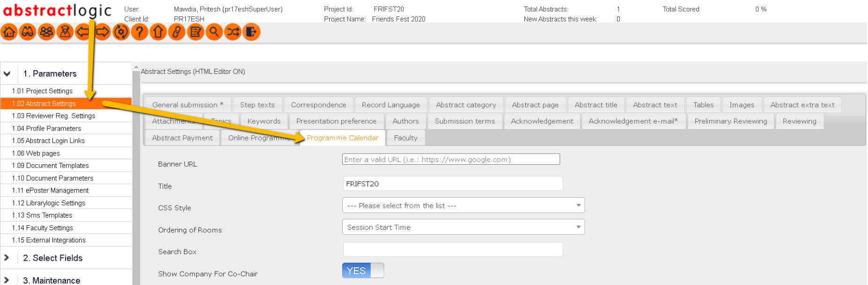Click the graduate person icon
The image size is (868, 285).
coord(65,32)
